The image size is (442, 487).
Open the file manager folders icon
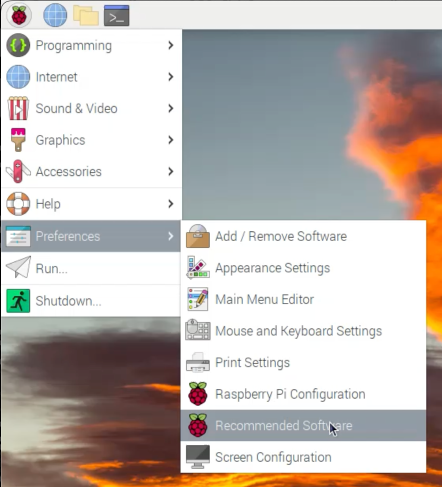coord(86,15)
